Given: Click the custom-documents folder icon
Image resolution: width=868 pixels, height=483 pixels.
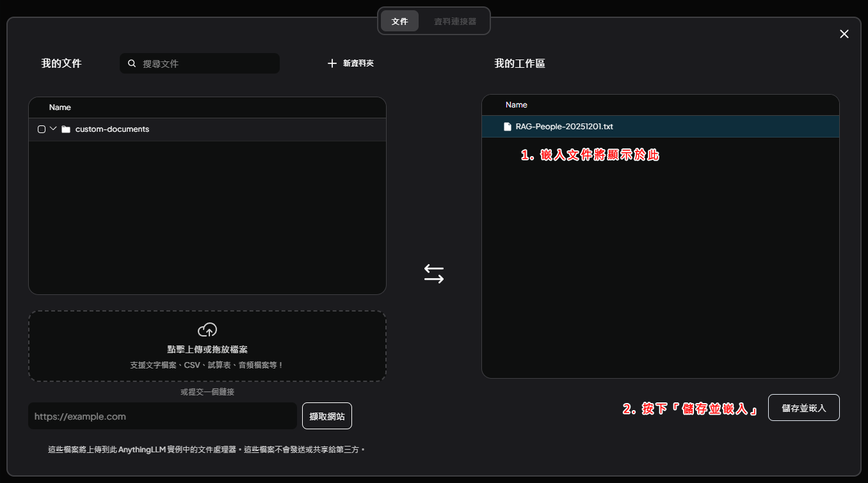Looking at the screenshot, I should (x=66, y=129).
